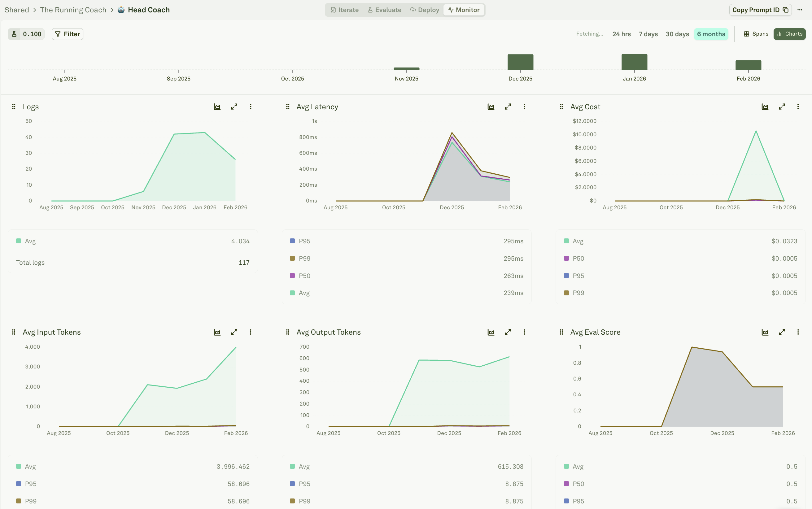The height and width of the screenshot is (509, 812).
Task: Switch to the Evaluate tab
Action: pos(384,10)
